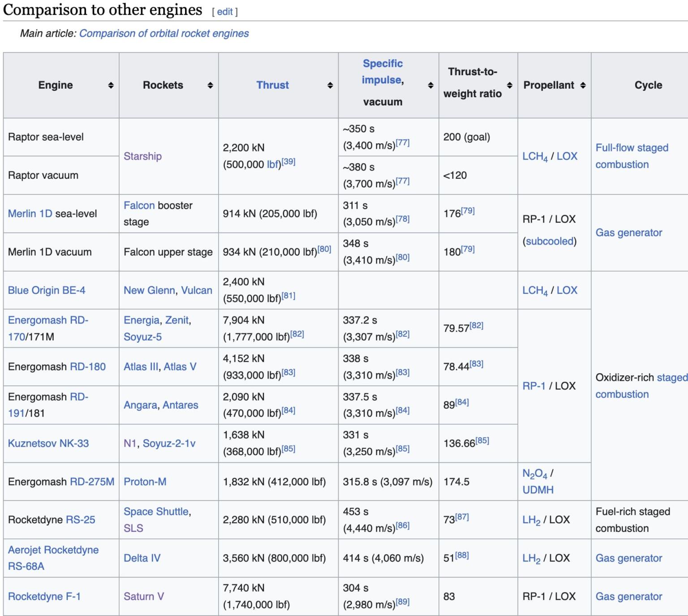Sort by Specific impulse arrow icon
This screenshot has height=616, width=688.
pyautogui.click(x=430, y=85)
